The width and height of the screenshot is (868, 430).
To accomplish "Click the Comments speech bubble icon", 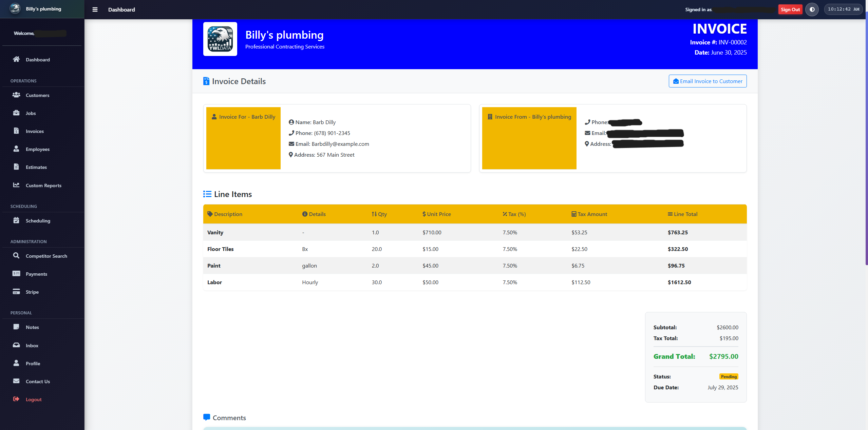I will click(206, 417).
